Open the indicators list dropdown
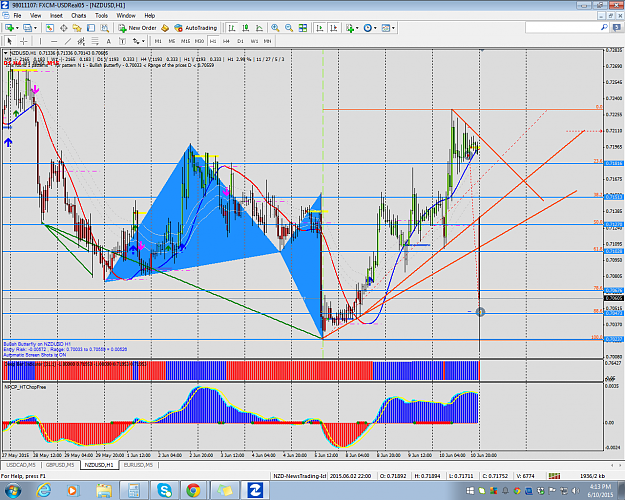This screenshot has width=625, height=500. pos(357,28)
